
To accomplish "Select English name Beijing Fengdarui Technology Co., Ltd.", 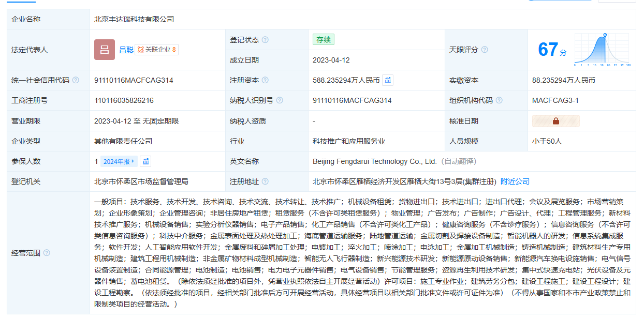I will 375,161.
